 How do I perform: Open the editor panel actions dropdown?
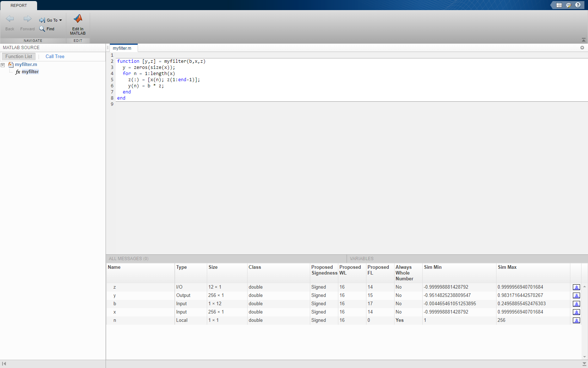(x=582, y=48)
